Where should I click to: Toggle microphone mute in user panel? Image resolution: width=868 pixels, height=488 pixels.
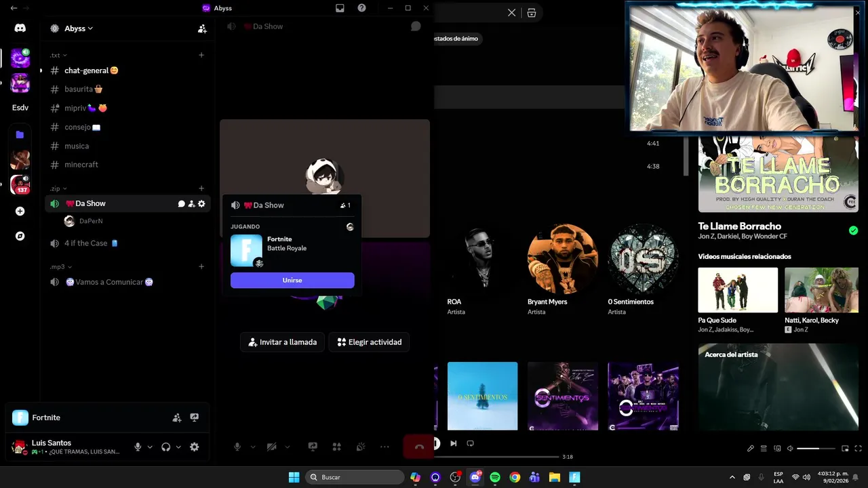(x=138, y=447)
